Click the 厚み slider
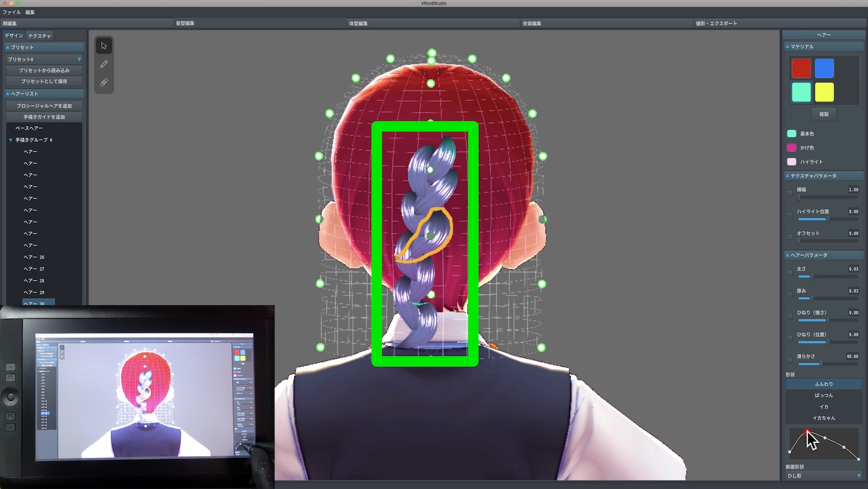Screen dimensions: 868x489 coord(828,298)
